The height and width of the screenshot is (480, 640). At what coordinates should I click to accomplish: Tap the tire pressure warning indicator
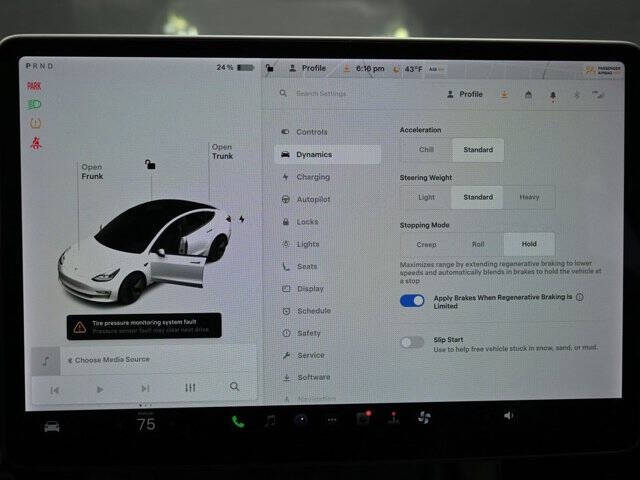point(36,123)
